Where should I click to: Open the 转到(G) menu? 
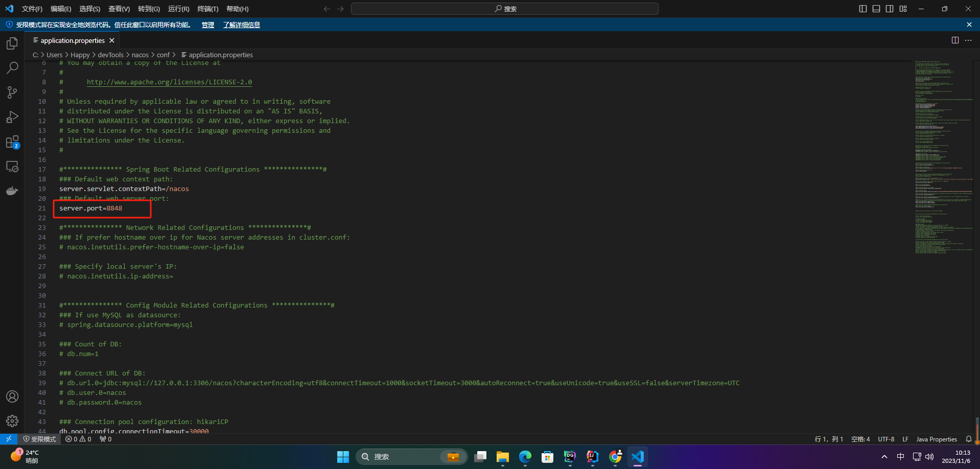pos(149,9)
